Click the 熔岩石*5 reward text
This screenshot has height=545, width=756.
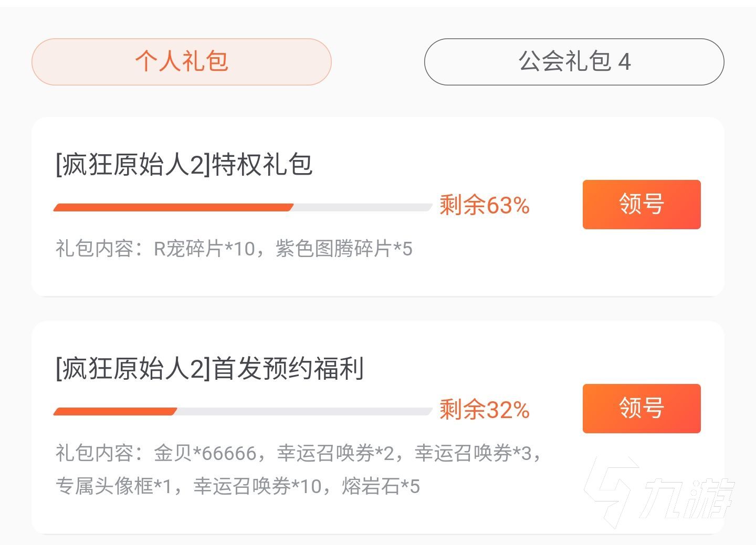pos(381,486)
